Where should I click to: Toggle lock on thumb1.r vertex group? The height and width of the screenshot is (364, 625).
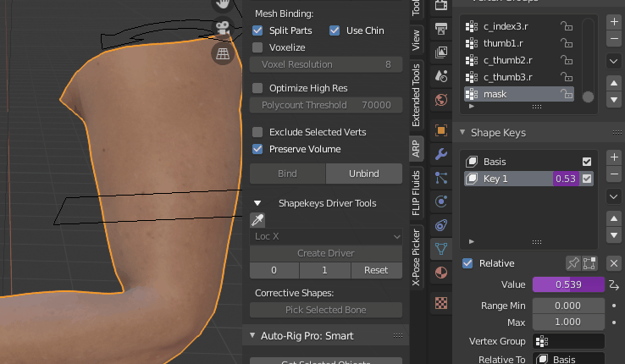click(567, 43)
